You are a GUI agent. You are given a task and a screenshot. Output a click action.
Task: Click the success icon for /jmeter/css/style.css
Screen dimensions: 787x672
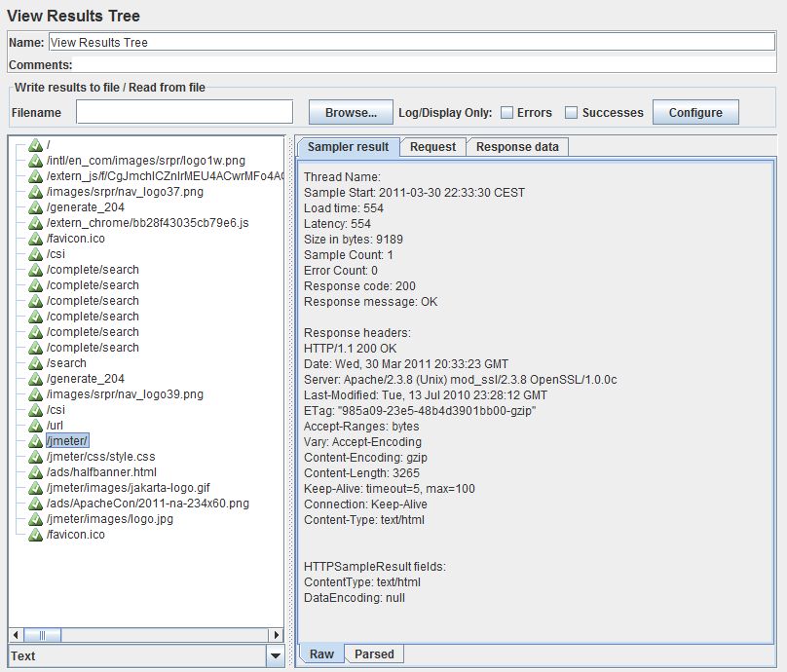click(36, 457)
